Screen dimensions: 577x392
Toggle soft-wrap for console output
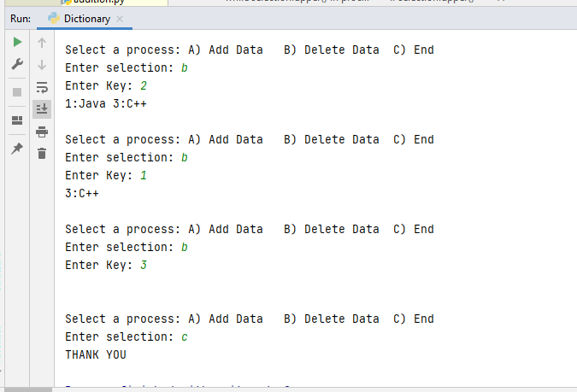(x=42, y=87)
